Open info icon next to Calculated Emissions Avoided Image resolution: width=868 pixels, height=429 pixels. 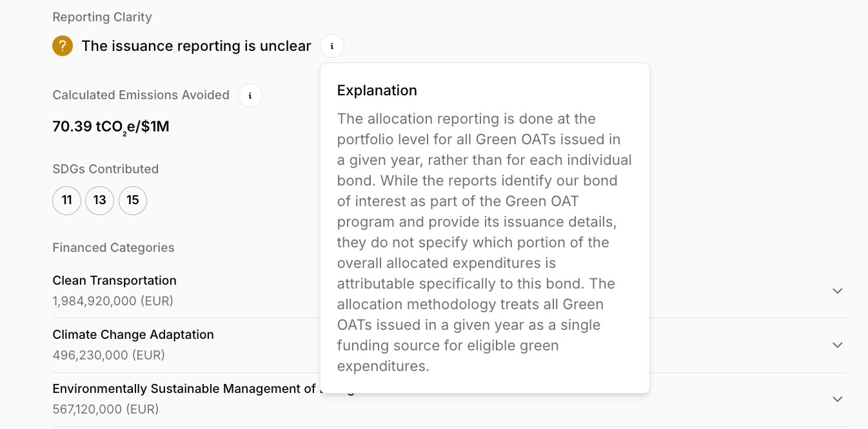coord(250,95)
